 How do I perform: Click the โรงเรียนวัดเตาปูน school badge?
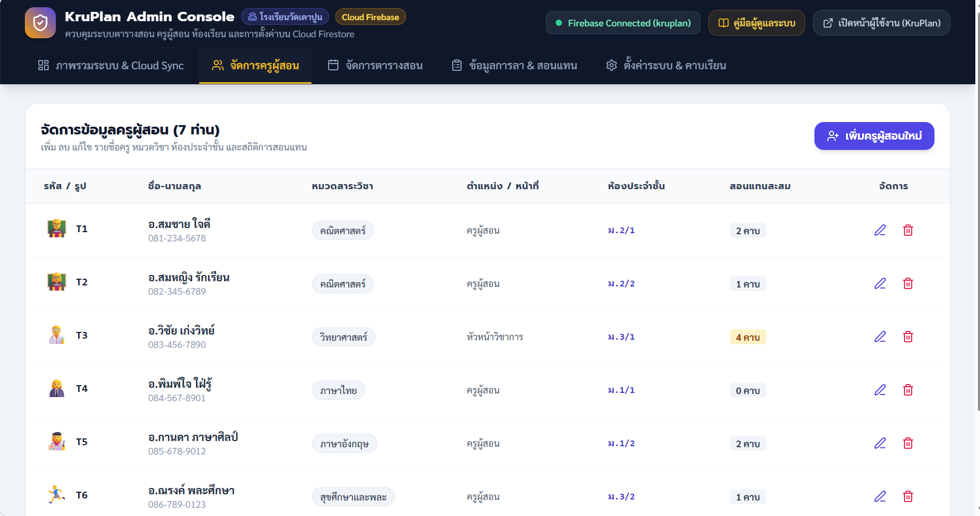pyautogui.click(x=285, y=17)
